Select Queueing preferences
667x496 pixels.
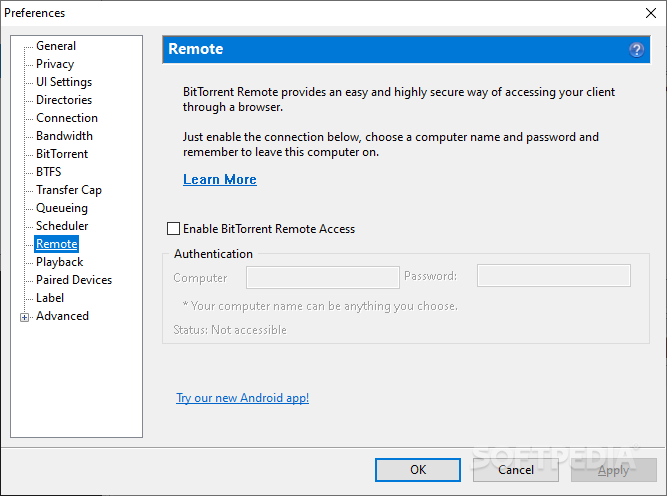62,208
